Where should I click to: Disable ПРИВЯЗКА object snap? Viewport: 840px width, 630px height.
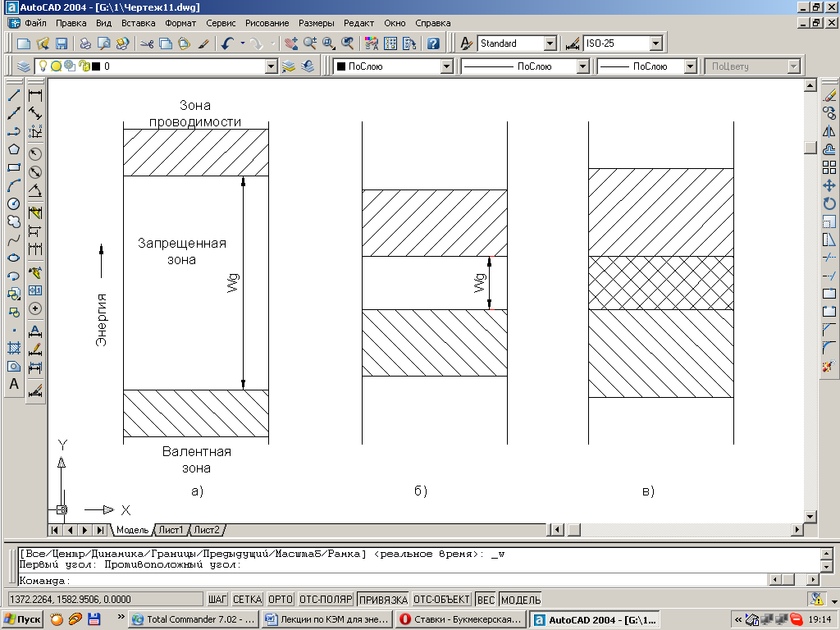pyautogui.click(x=382, y=600)
